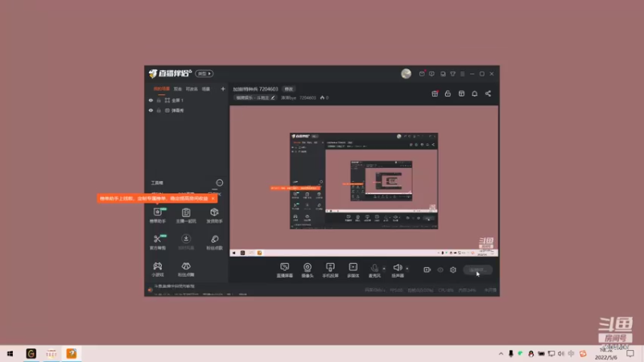Screen dimensions: 644x362
Task: Open settings gear next to start button
Action: click(x=453, y=269)
